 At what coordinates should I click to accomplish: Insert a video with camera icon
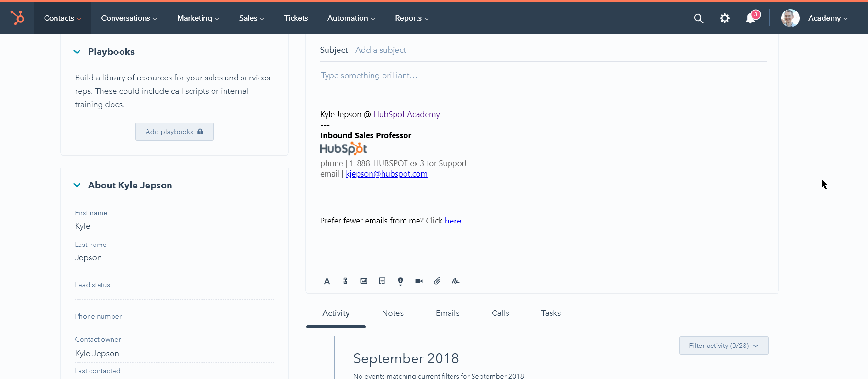(419, 281)
